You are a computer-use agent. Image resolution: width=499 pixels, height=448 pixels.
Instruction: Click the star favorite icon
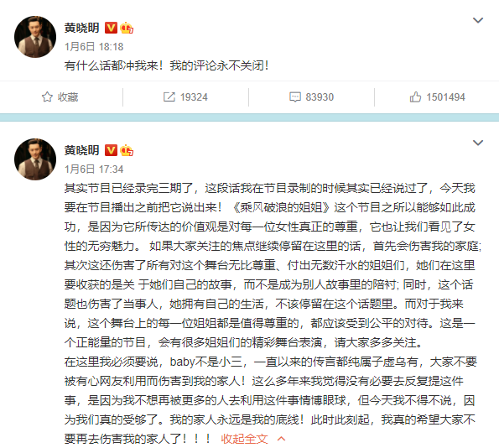(47, 96)
